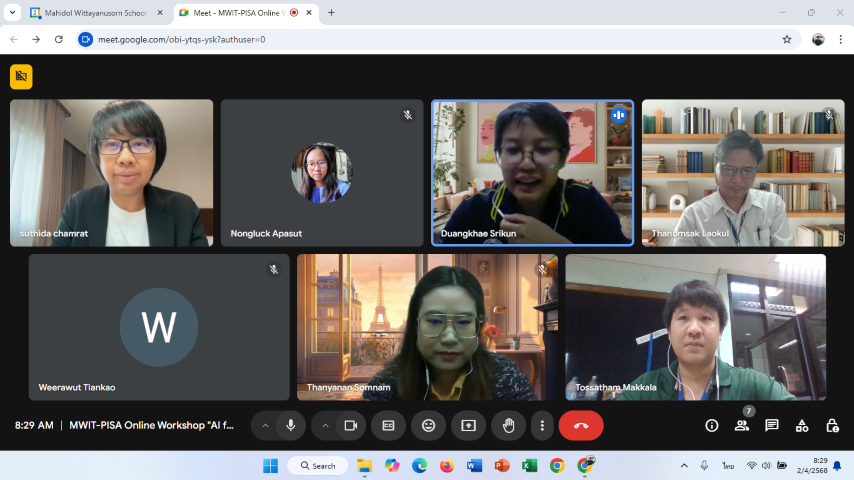This screenshot has width=854, height=480.
Task: Click the yellow icon at top left
Action: [21, 76]
